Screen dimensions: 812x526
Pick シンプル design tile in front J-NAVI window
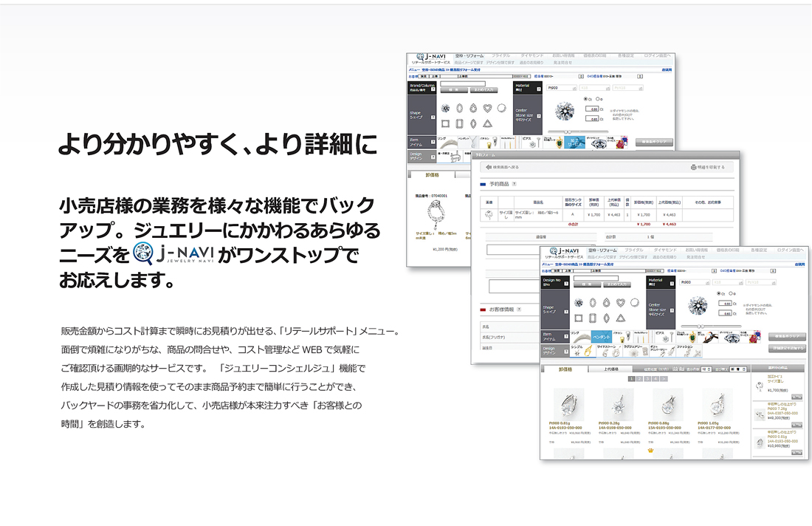tap(582, 351)
